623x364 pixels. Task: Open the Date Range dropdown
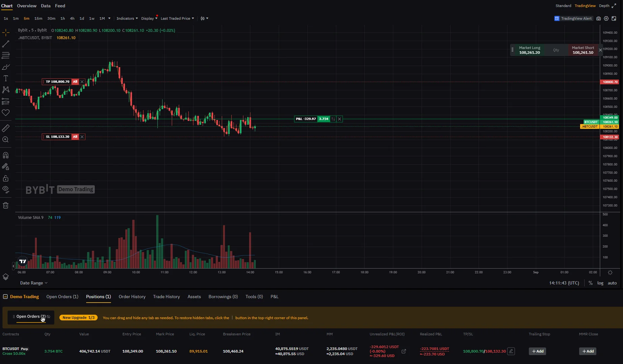click(34, 283)
